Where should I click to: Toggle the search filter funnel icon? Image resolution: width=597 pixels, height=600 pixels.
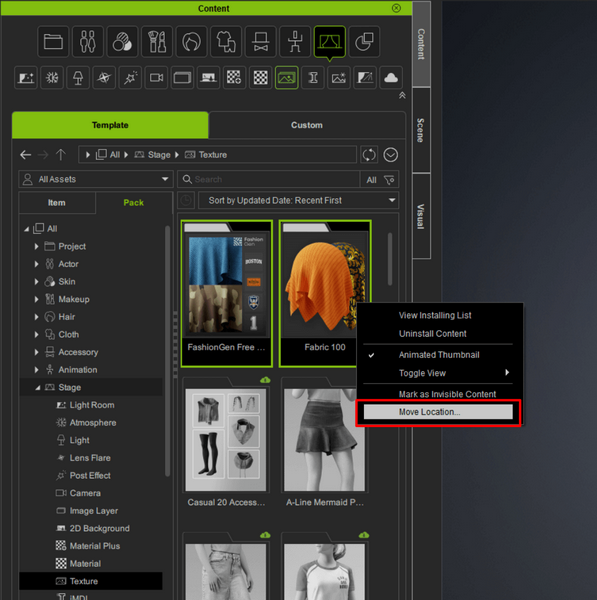pos(389,179)
